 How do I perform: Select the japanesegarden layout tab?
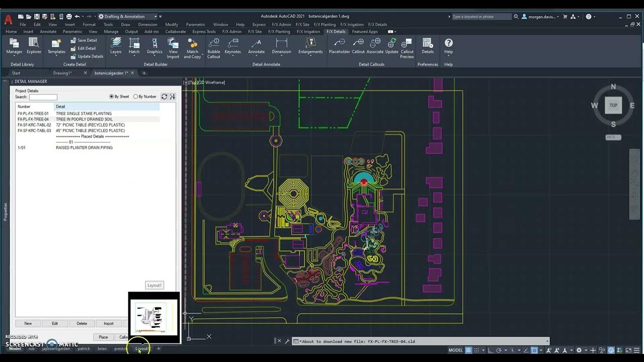[x=56, y=348]
